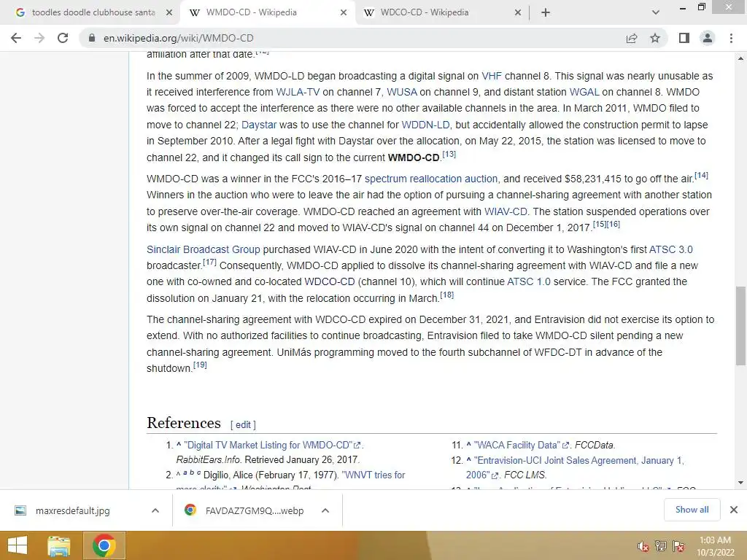
Task: Open the WNVT tries for reference link
Action: pyautogui.click(x=373, y=475)
